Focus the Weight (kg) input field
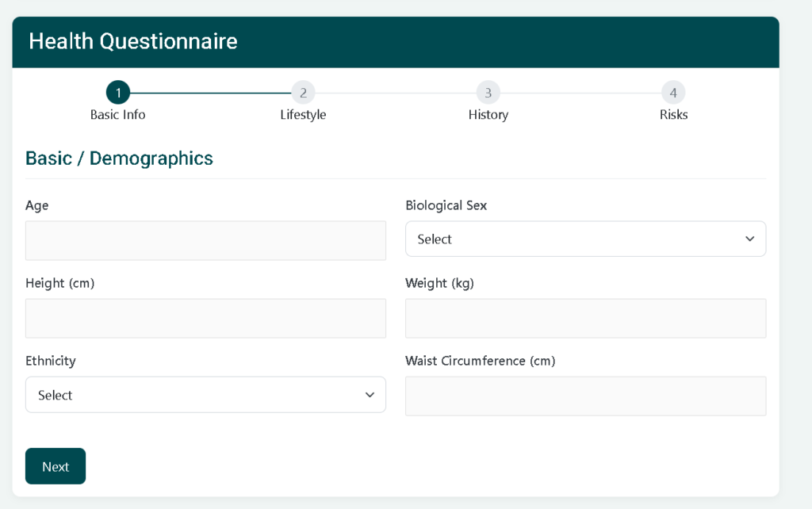This screenshot has height=509, width=812. tap(585, 319)
